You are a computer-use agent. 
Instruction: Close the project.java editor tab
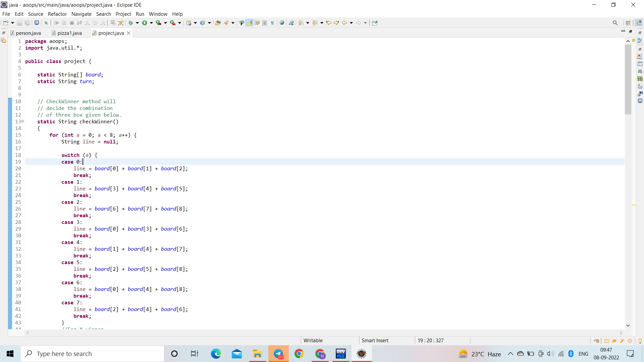[128, 33]
